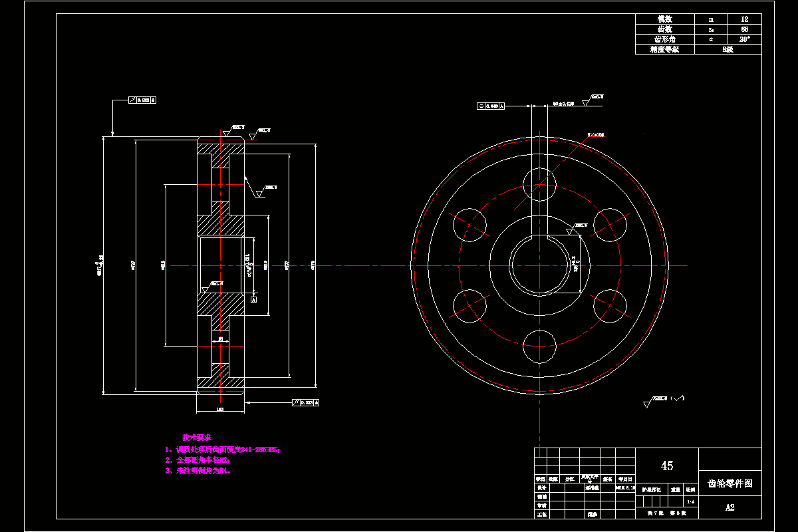Click the pressure angle value "20°"
Screen dimensions: 798x532
[745, 39]
